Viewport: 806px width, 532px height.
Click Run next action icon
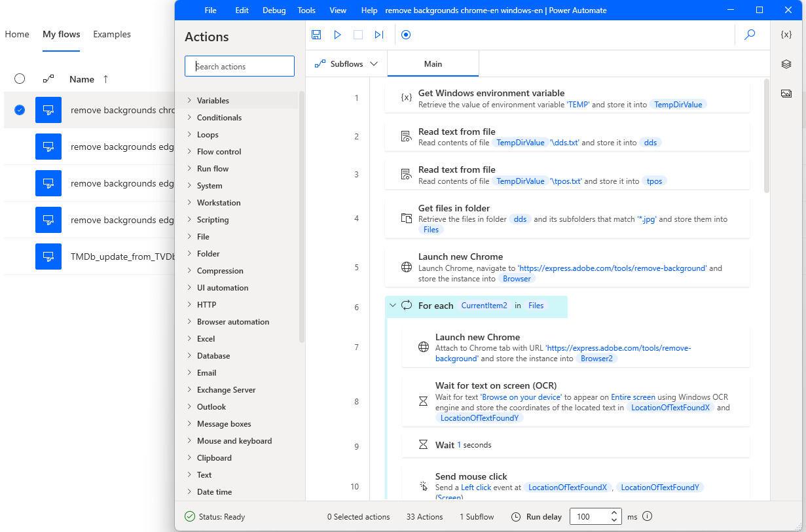[x=379, y=35]
